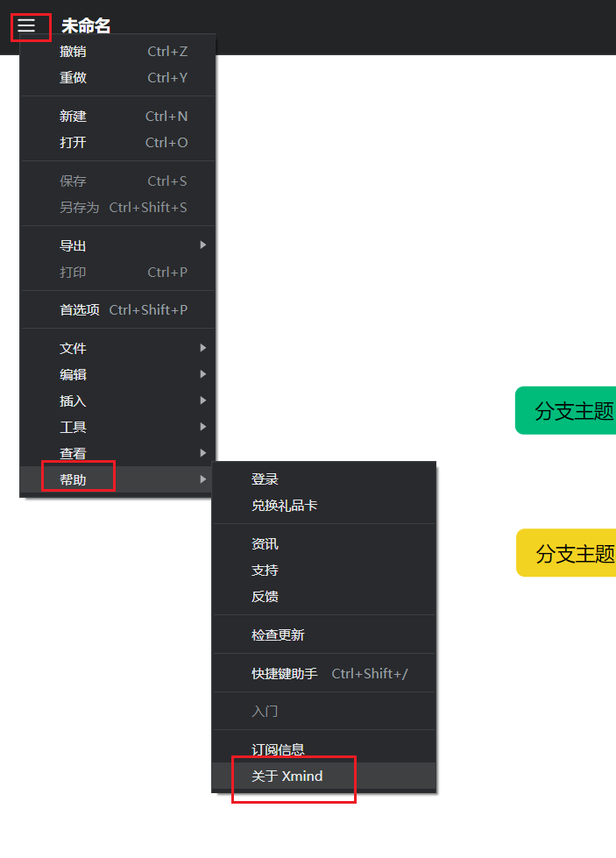The image size is (616, 858).
Task: Click the arrow beside 插入
Action: click(203, 401)
